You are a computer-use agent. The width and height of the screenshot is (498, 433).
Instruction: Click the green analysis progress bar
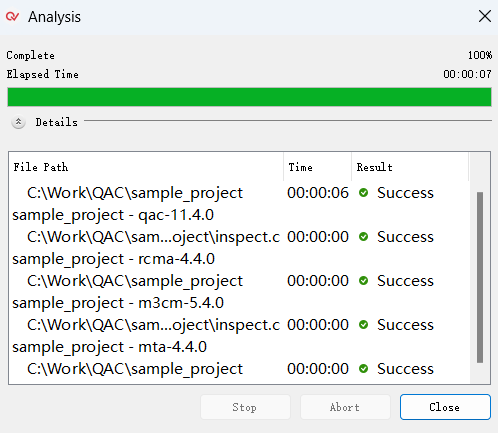tap(249, 97)
